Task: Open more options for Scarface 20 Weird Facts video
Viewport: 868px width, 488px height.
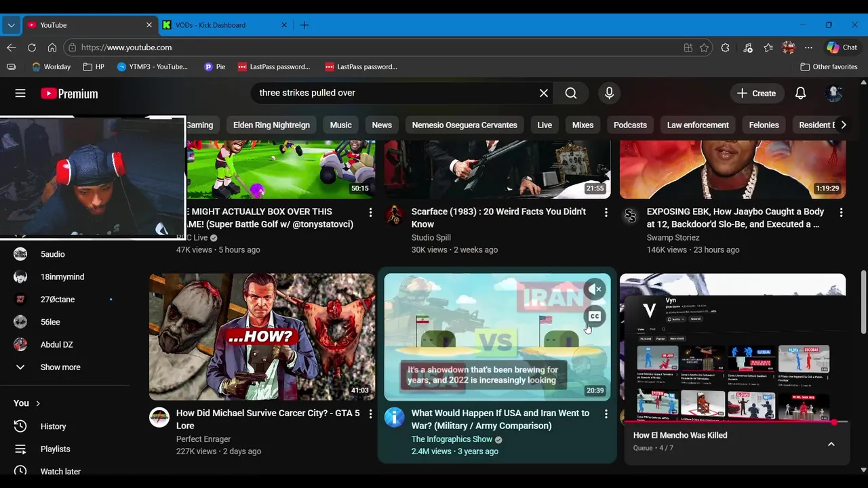Action: 606,212
